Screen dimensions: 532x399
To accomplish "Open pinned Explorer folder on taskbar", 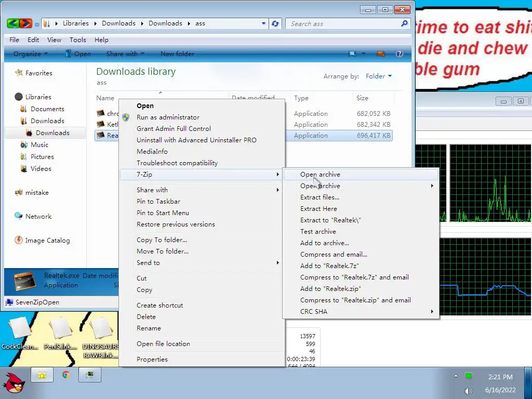I will tap(42, 375).
